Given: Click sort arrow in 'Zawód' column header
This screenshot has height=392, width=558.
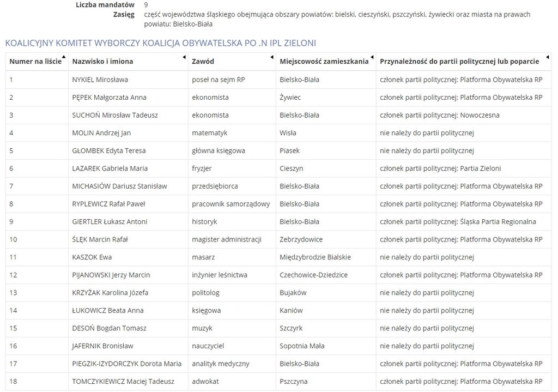Looking at the screenshot, I should (x=272, y=57).
